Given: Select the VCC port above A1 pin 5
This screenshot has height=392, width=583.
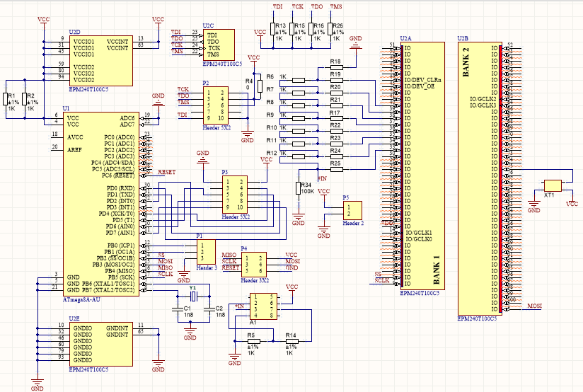Looking at the screenshot, I should (x=292, y=288).
